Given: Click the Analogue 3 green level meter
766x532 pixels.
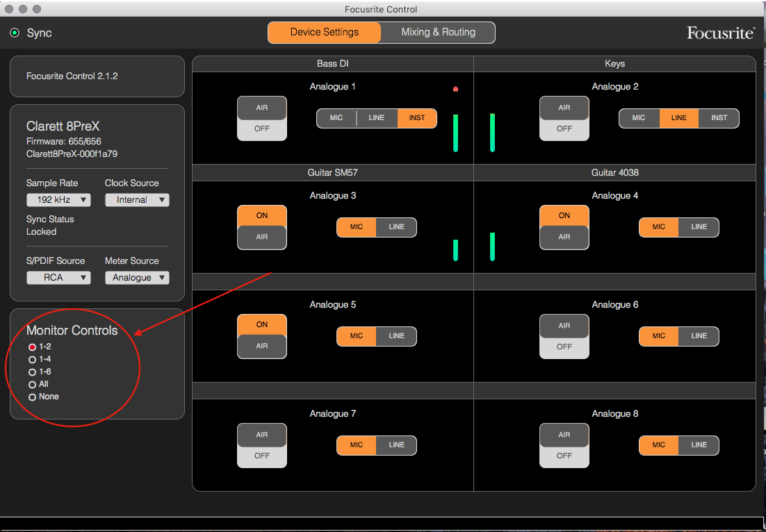Looking at the screenshot, I should [455, 250].
